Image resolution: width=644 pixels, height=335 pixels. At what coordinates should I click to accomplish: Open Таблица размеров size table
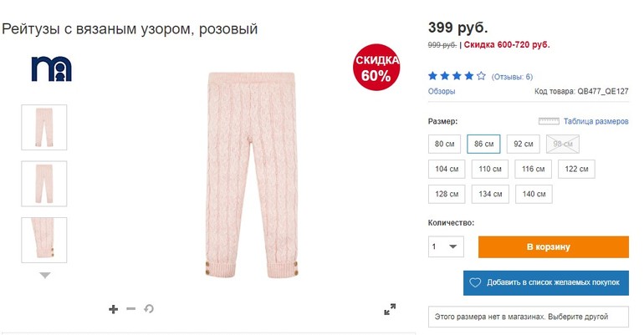pyautogui.click(x=595, y=121)
